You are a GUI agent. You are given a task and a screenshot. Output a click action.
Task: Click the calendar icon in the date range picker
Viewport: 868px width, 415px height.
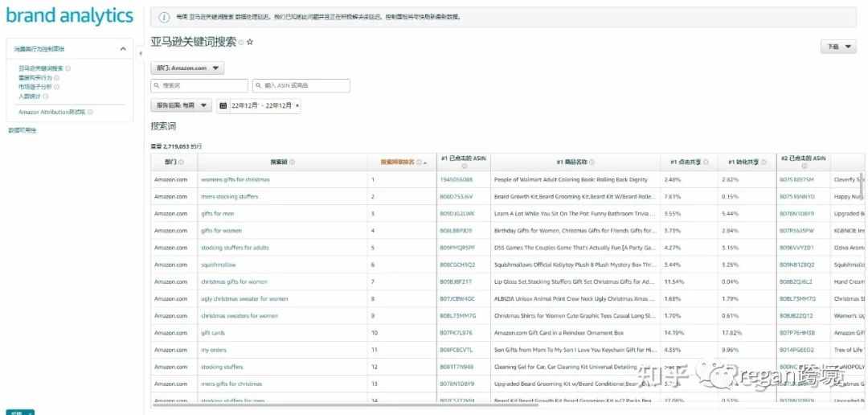click(x=223, y=105)
